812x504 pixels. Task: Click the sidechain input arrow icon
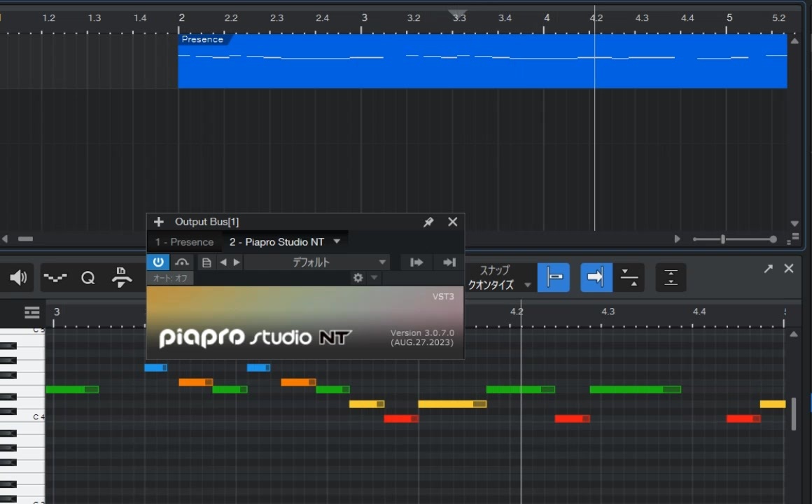tap(416, 262)
